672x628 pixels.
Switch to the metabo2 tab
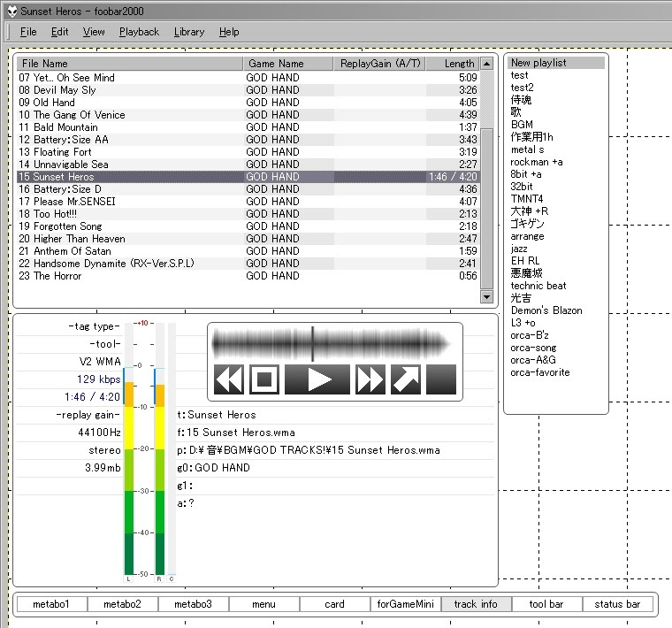point(123,604)
